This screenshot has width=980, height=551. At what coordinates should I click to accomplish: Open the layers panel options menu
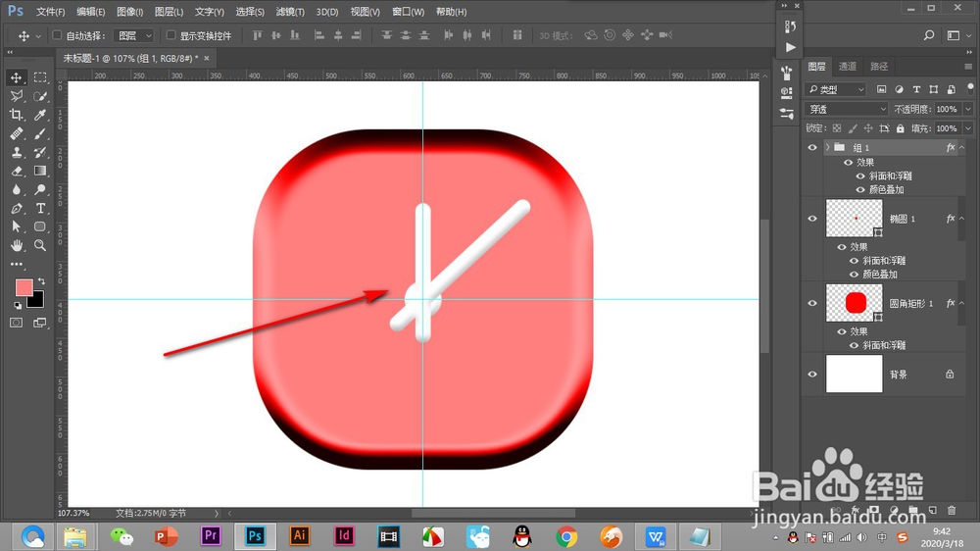pos(968,67)
